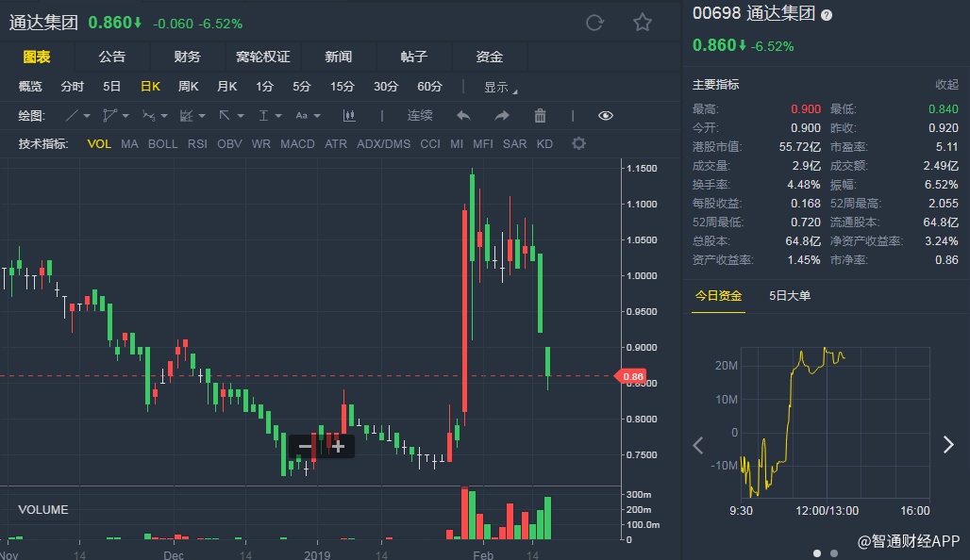Switch chart to 分时 view
The width and height of the screenshot is (970, 560).
pyautogui.click(x=72, y=87)
